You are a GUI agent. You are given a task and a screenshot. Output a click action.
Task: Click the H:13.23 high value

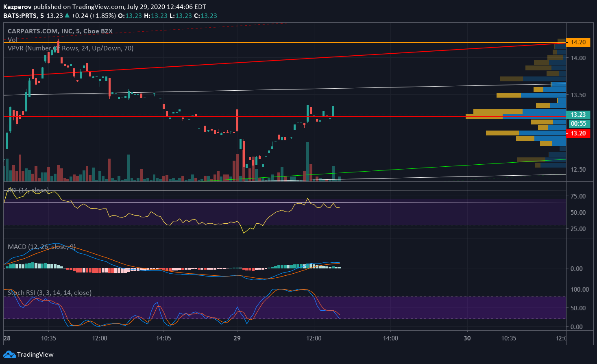155,16
